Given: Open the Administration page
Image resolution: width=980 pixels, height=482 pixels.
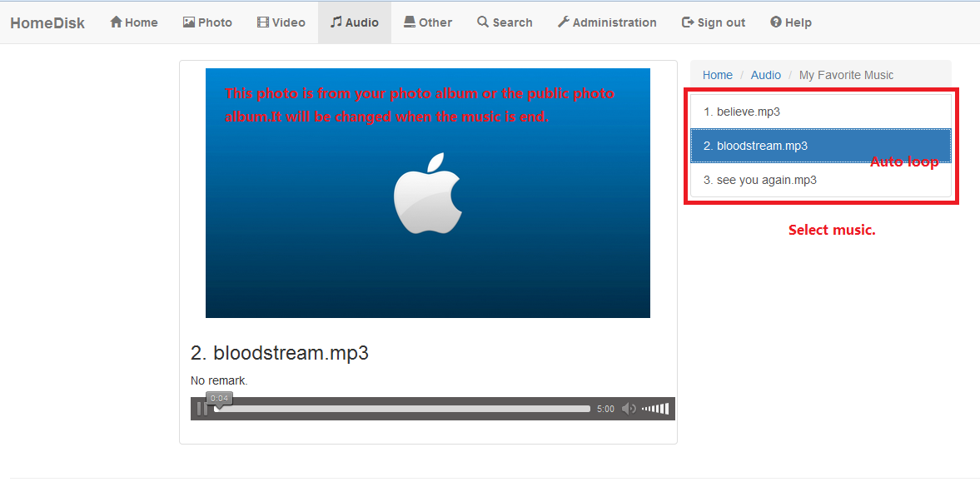Looking at the screenshot, I should (x=607, y=22).
